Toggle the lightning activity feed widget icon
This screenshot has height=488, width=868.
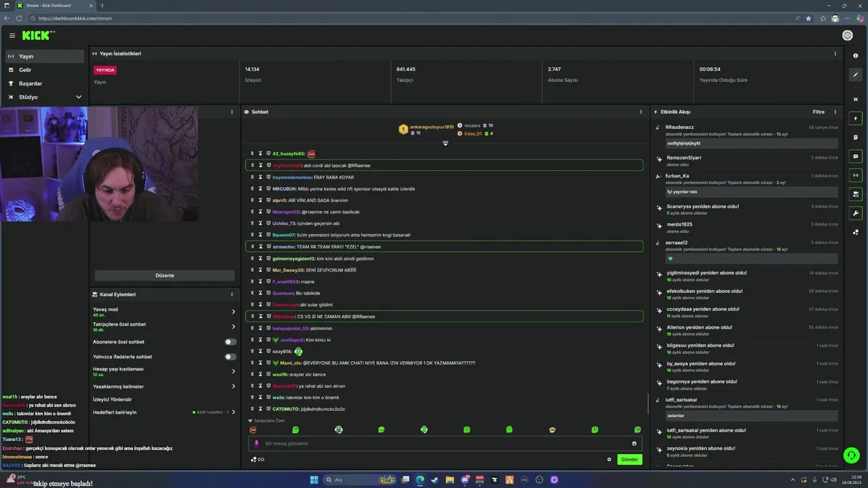point(855,119)
